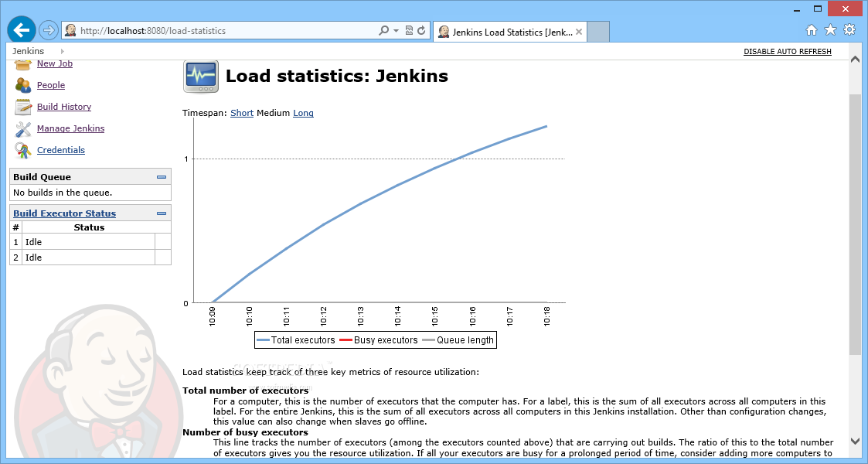Click the scrollbar down arrow
The height and width of the screenshot is (464, 868).
coord(856,442)
